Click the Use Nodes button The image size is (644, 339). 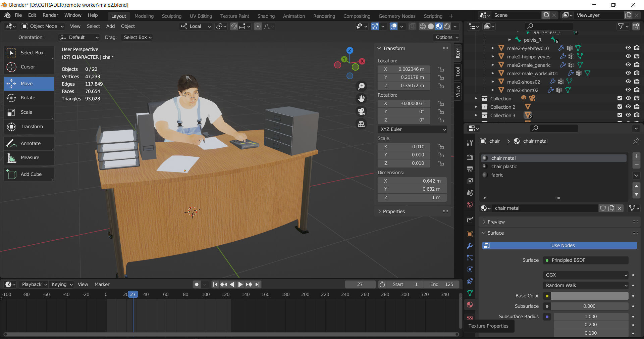(559, 245)
